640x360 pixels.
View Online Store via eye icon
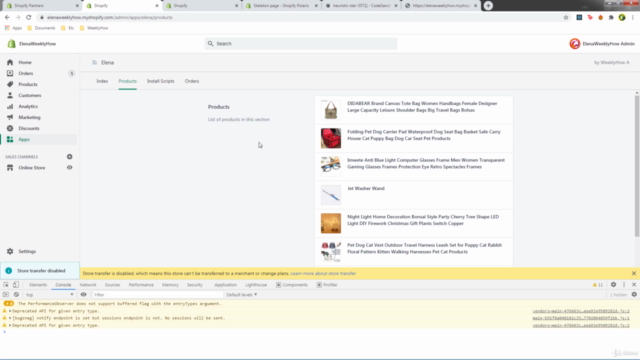point(69,168)
